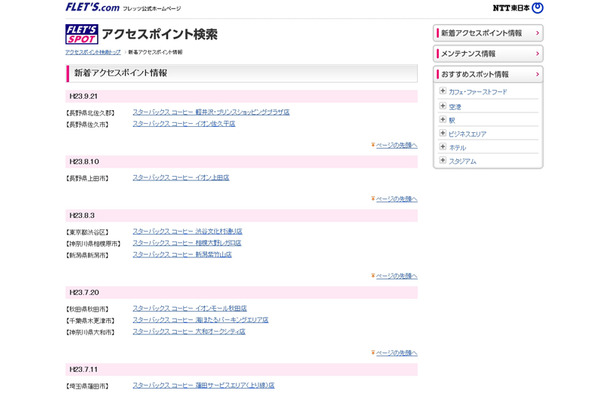
Task: Click the 【東京都渋谷区】 label
Action: (x=88, y=232)
